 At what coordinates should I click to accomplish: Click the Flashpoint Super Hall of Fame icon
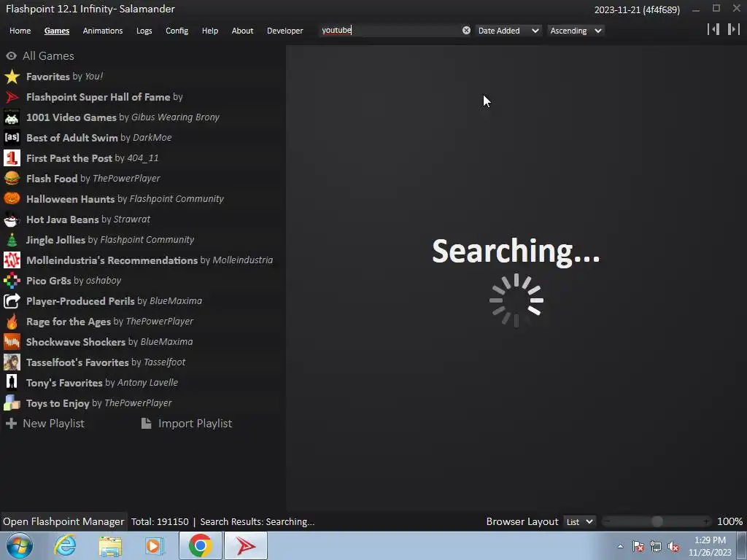[x=12, y=97]
